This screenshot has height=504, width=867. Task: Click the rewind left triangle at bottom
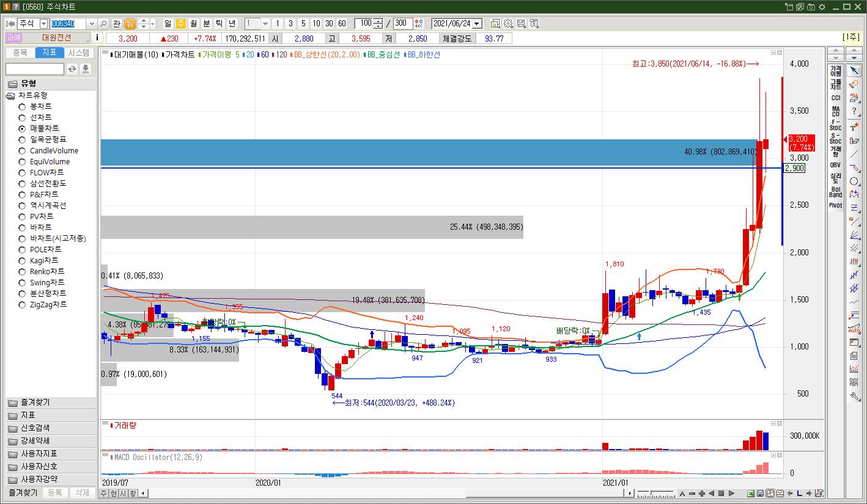pyautogui.click(x=711, y=493)
